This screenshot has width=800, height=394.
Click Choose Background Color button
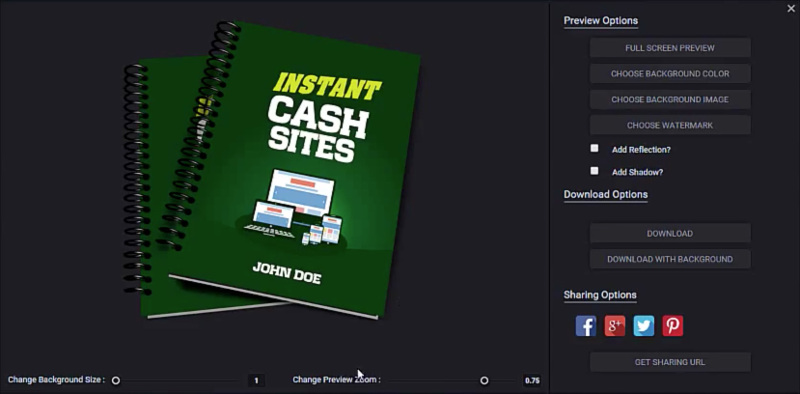click(x=670, y=73)
